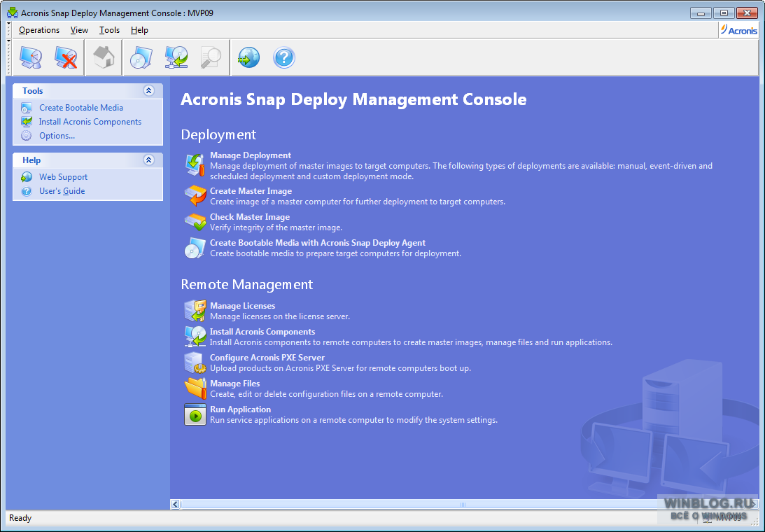
Task: Click the Create Bootable Media sidebar icon
Action: click(x=27, y=108)
